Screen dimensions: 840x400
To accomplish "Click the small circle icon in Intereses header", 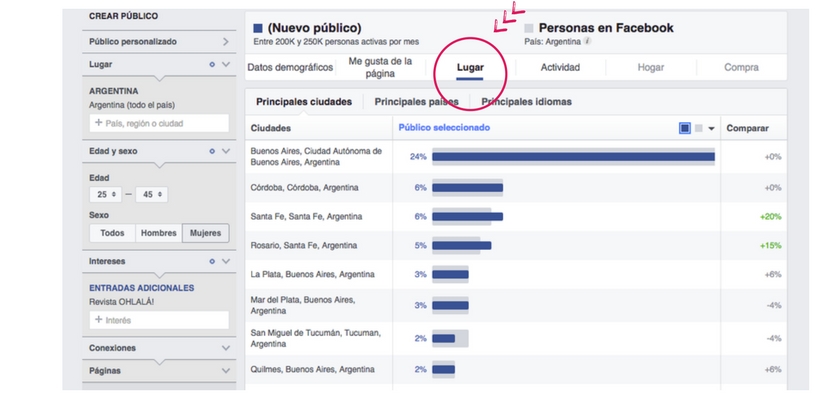I will click(x=212, y=261).
